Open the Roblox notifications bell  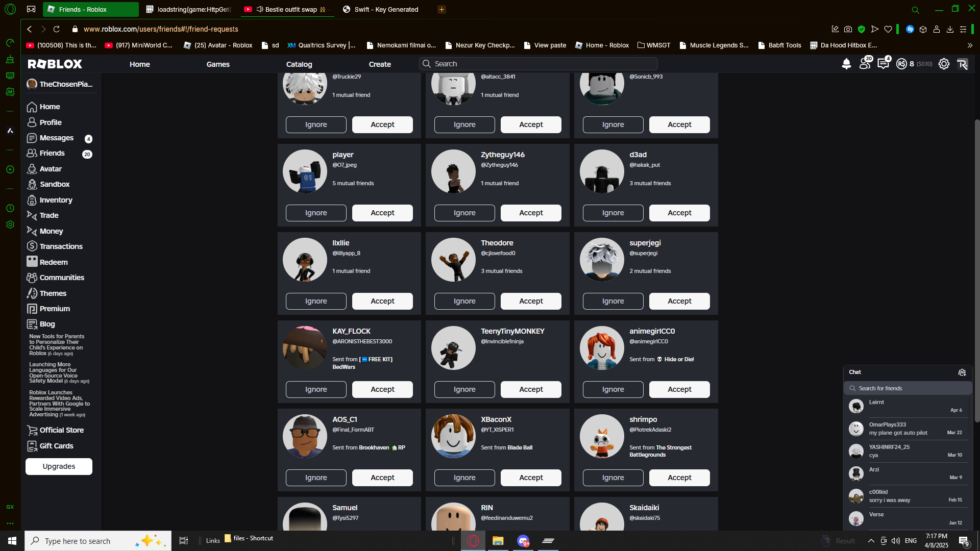point(846,64)
